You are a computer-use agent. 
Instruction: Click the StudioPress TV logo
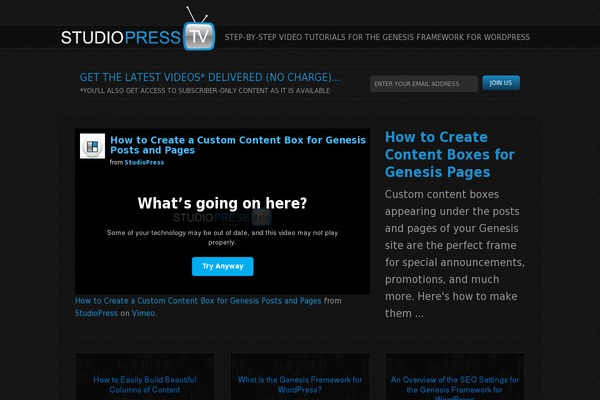click(138, 29)
